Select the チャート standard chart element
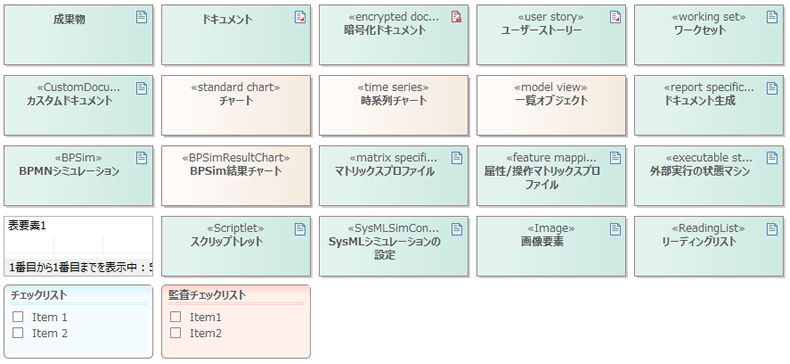The image size is (790, 364). [x=236, y=105]
